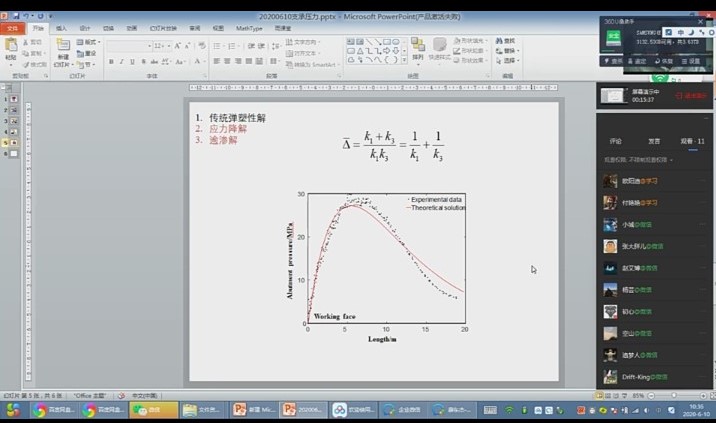Click the Replace button in editing group
The image size is (716, 423).
click(507, 51)
